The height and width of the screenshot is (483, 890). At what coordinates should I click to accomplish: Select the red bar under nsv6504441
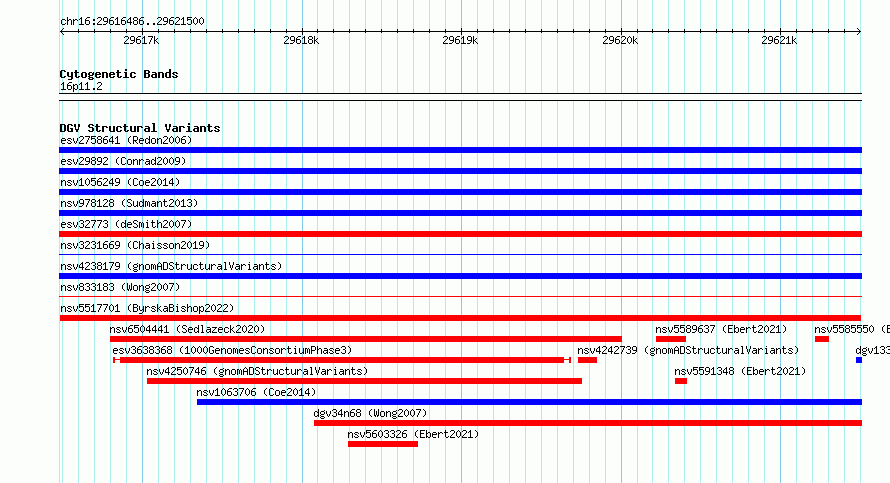pyautogui.click(x=366, y=339)
